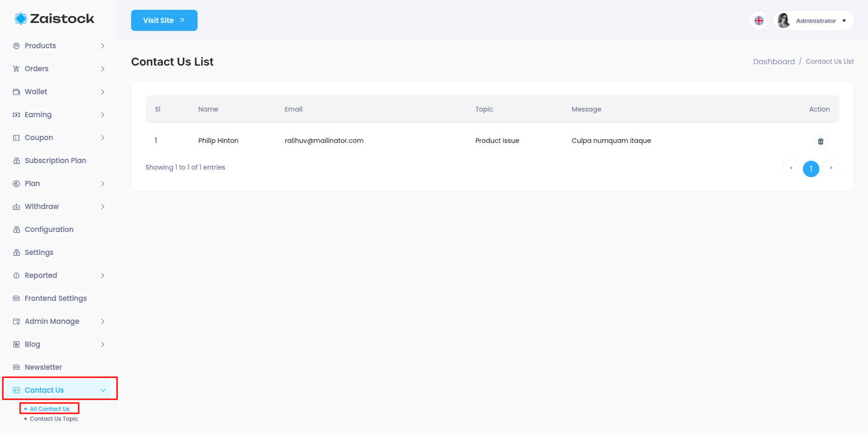Delete Philip Hinton's entry with the trash icon

[x=820, y=141]
